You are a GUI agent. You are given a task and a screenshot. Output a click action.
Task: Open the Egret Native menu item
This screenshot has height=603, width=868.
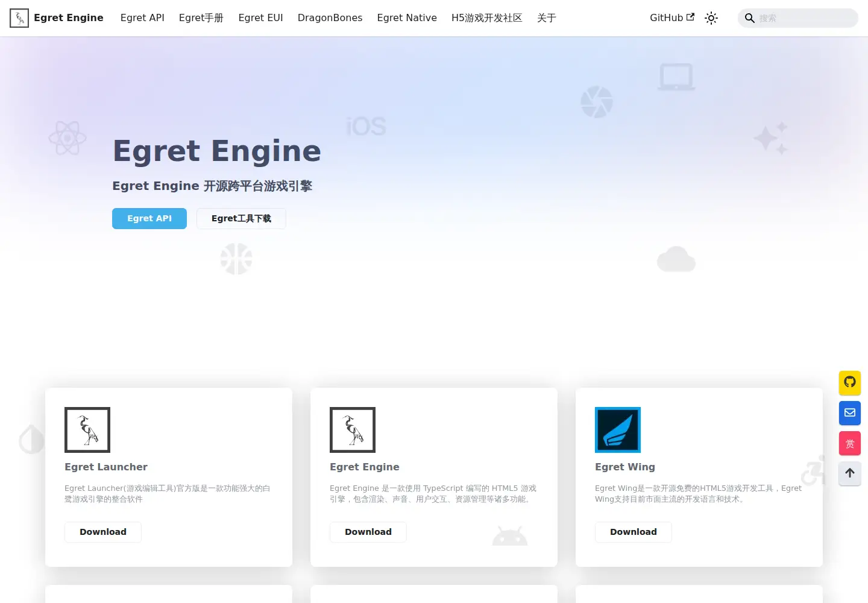407,18
